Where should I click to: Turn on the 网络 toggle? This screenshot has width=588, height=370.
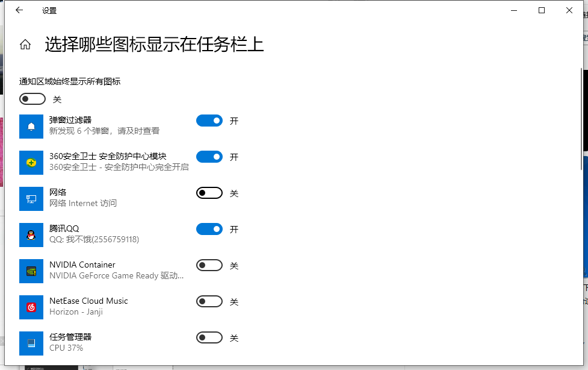pyautogui.click(x=209, y=193)
